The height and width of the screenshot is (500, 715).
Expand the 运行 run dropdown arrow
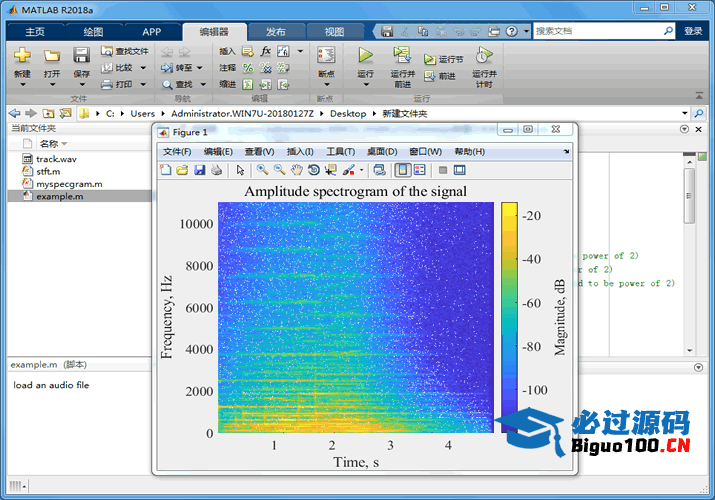pyautogui.click(x=366, y=85)
